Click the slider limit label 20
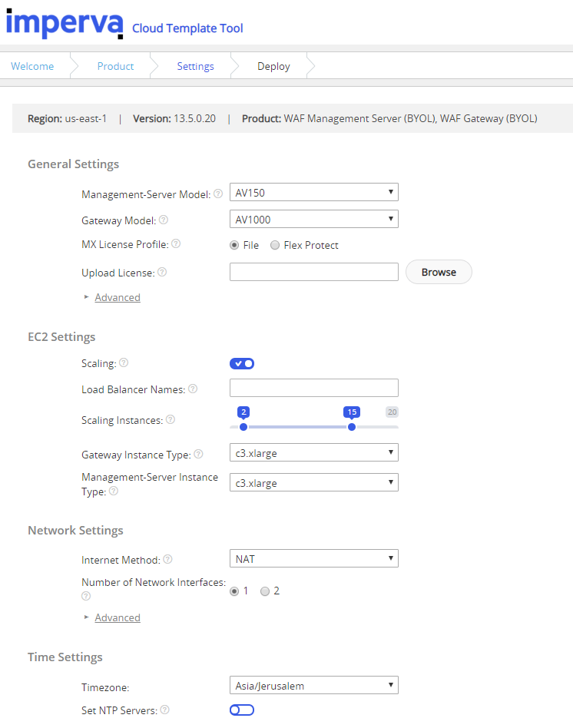This screenshot has height=728, width=573. coord(392,412)
